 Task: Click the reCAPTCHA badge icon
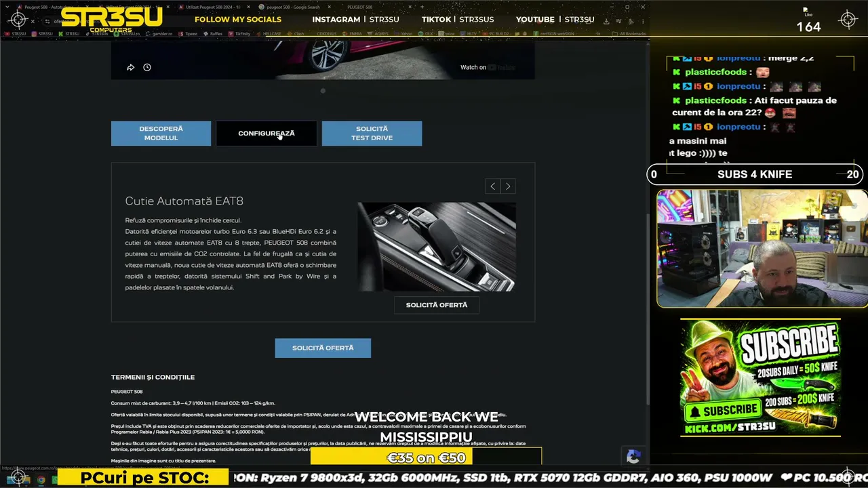pyautogui.click(x=633, y=457)
